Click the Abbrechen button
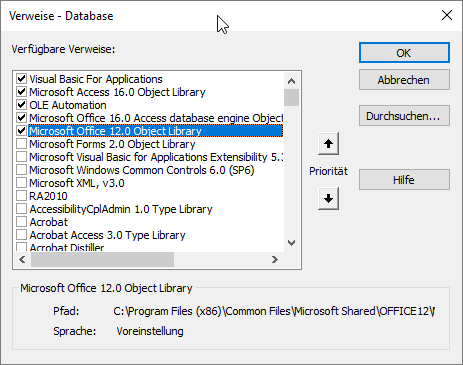 click(404, 80)
